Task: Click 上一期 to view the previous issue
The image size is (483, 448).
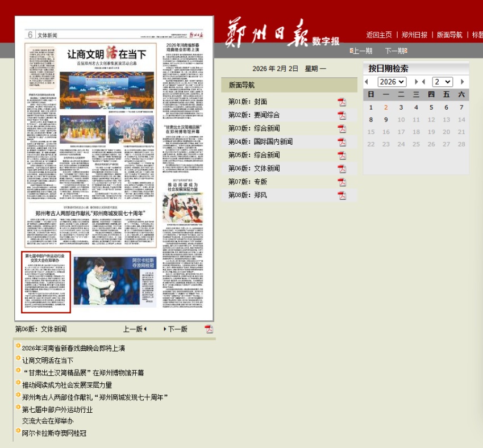Action: tap(362, 51)
